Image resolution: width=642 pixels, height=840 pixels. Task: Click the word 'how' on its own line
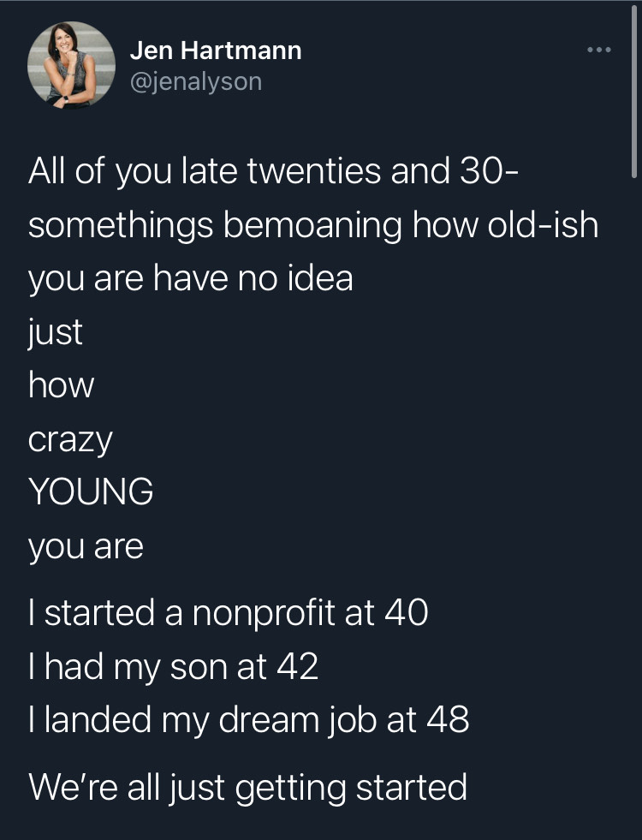61,384
